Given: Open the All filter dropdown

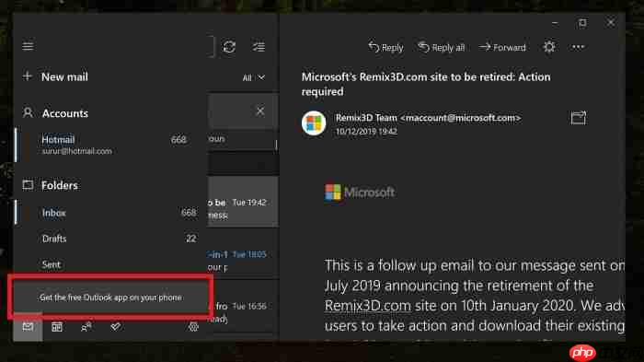Looking at the screenshot, I should click(x=253, y=77).
